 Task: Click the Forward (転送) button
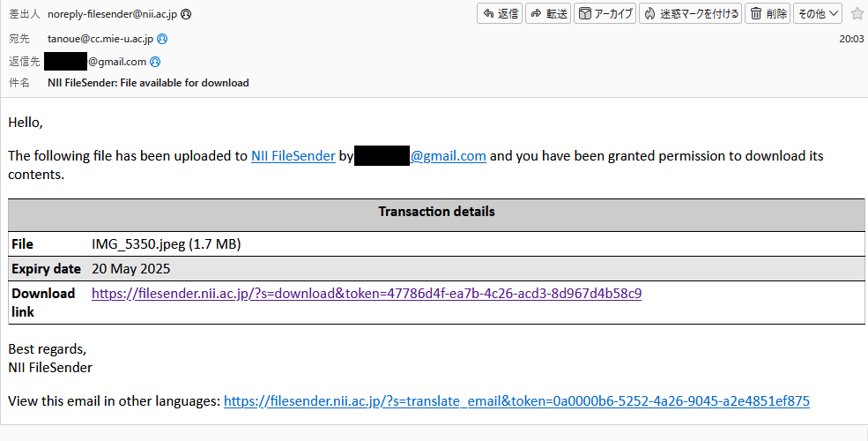(x=548, y=14)
